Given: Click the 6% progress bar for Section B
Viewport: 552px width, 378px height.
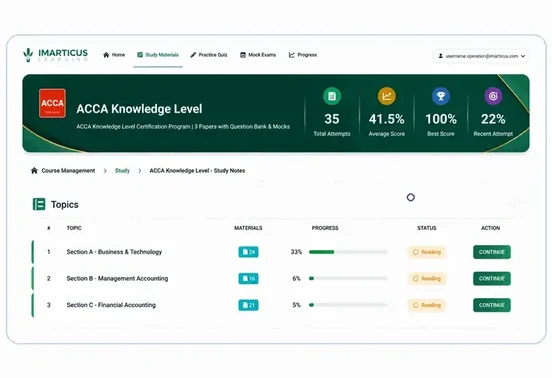Looking at the screenshot, I should [348, 278].
